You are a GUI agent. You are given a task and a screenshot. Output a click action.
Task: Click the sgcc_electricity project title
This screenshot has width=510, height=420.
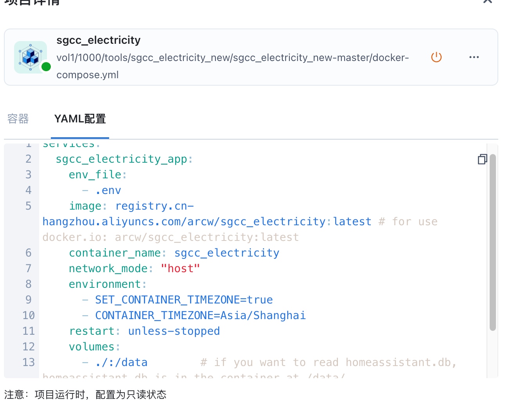pos(98,40)
